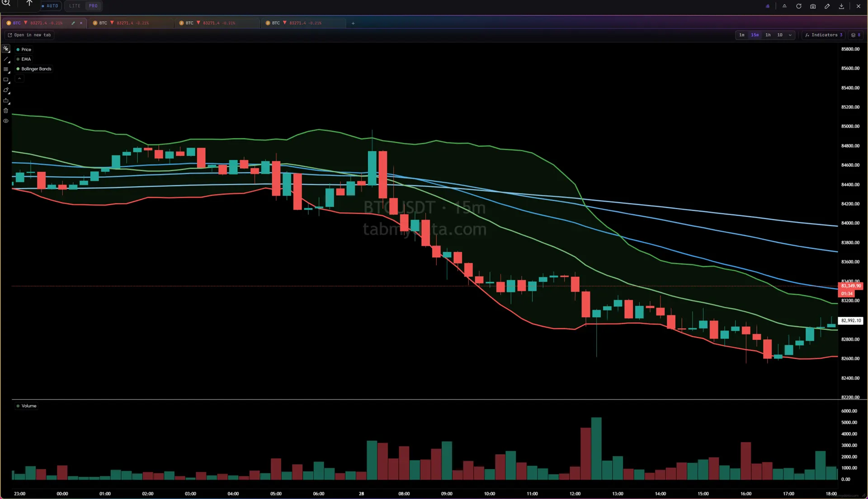Toggle the EMA indicator legend item
The width and height of the screenshot is (868, 499).
point(24,59)
